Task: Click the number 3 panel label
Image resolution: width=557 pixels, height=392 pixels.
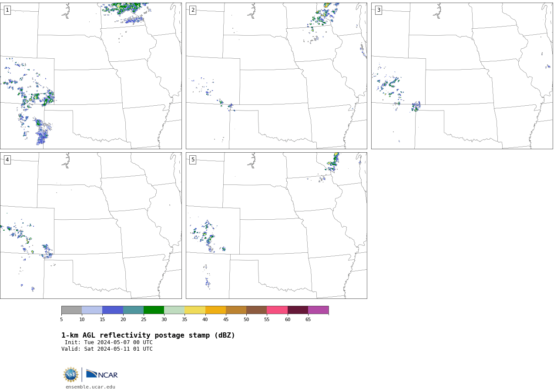Action: [x=378, y=10]
